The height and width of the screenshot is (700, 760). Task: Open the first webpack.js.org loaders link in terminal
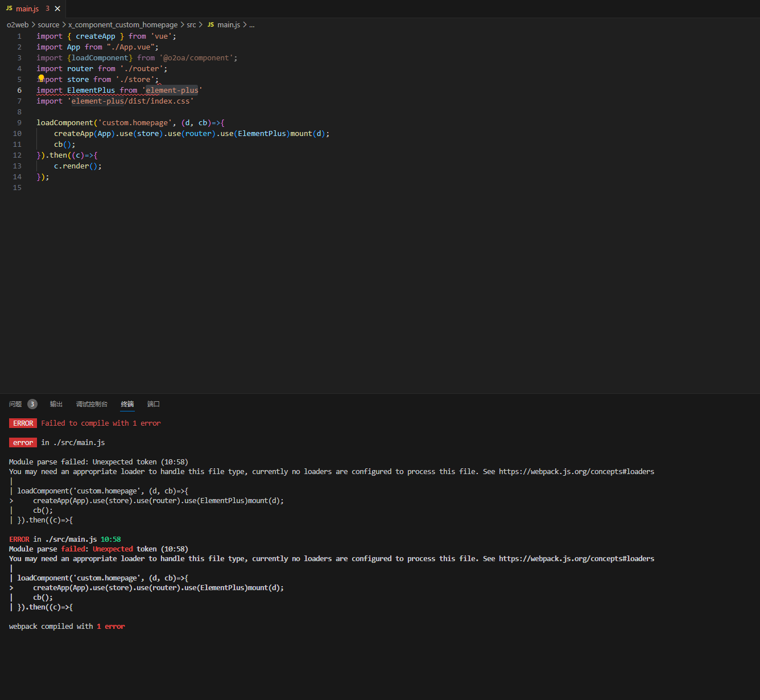[x=576, y=472]
